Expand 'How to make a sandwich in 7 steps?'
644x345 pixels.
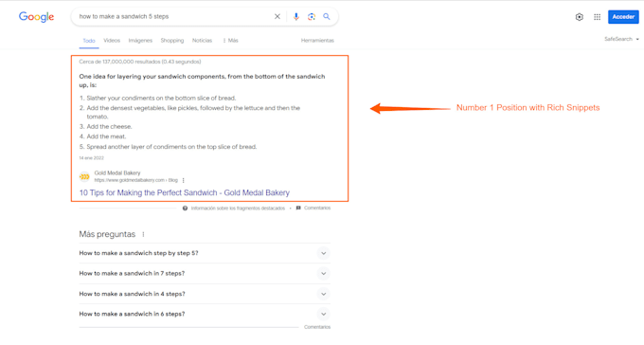click(205, 274)
